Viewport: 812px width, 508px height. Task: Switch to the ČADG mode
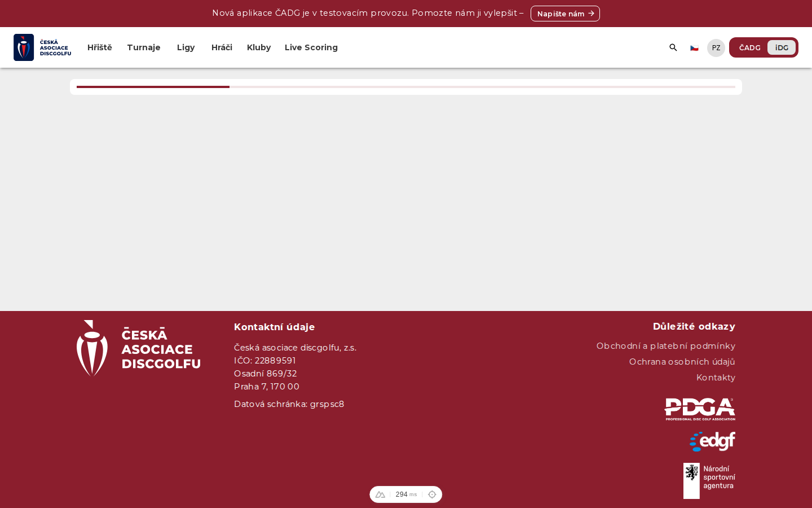749,47
